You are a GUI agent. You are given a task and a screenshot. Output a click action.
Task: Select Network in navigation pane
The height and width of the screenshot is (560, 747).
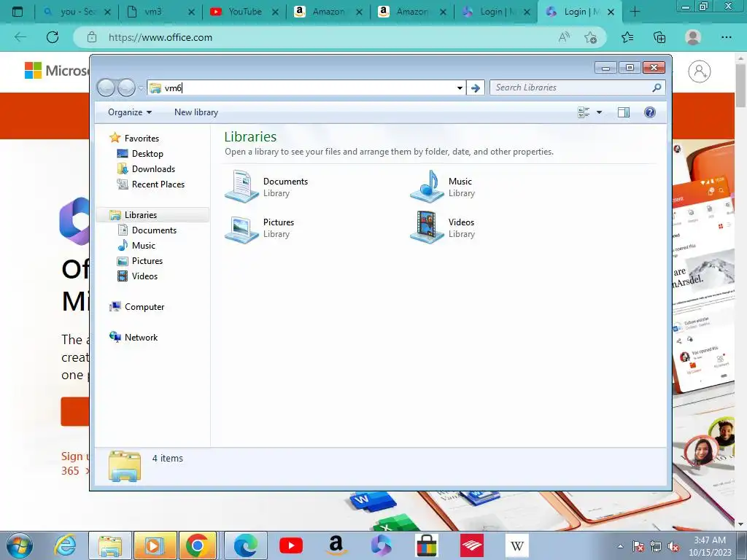coord(141,337)
